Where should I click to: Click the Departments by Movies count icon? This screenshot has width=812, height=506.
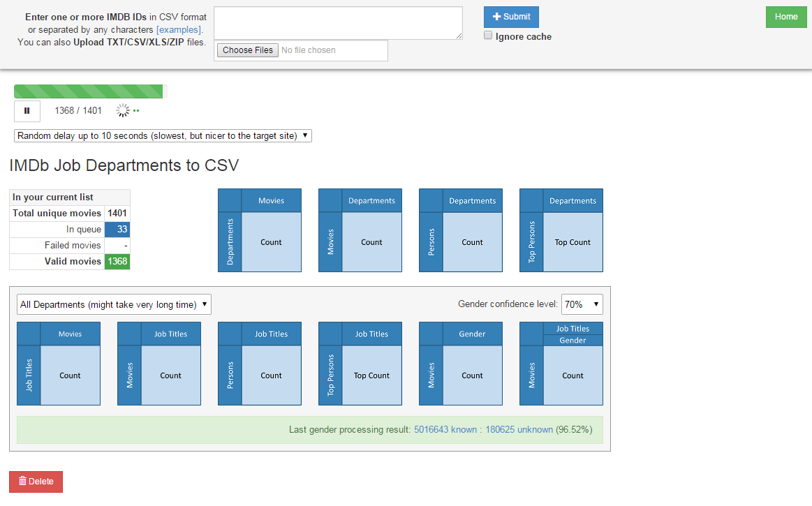coord(260,230)
